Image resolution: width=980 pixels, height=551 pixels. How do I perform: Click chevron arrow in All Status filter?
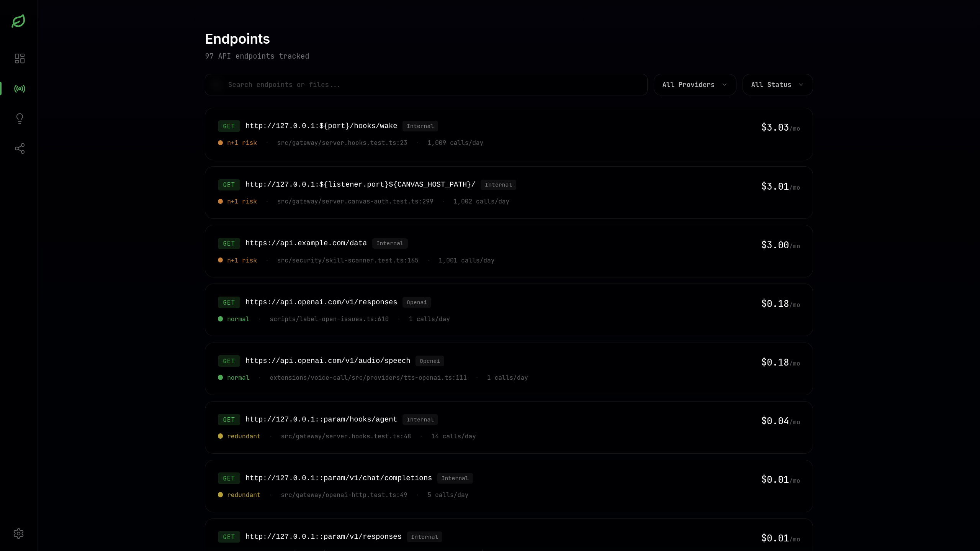click(x=801, y=85)
